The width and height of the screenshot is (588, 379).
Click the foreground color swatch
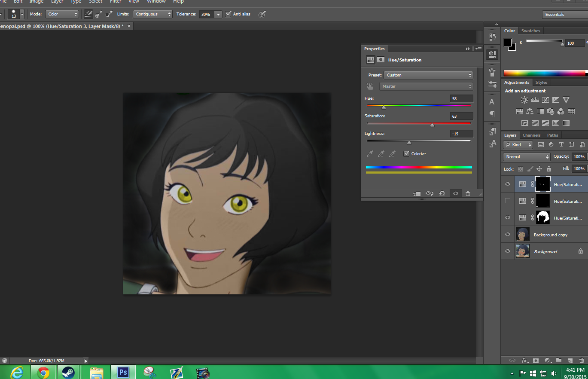[x=508, y=43]
